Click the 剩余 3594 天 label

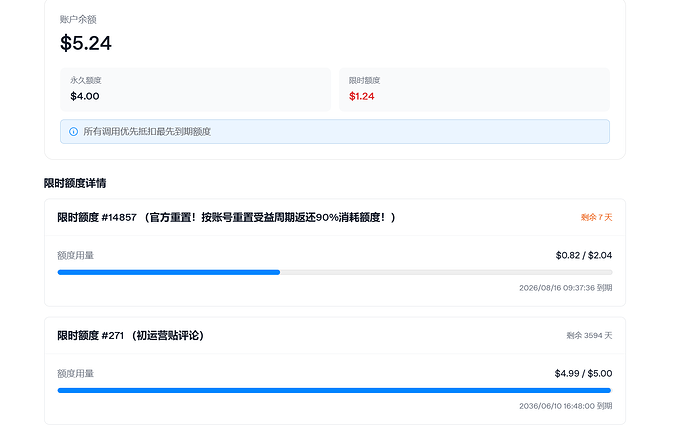pos(589,336)
